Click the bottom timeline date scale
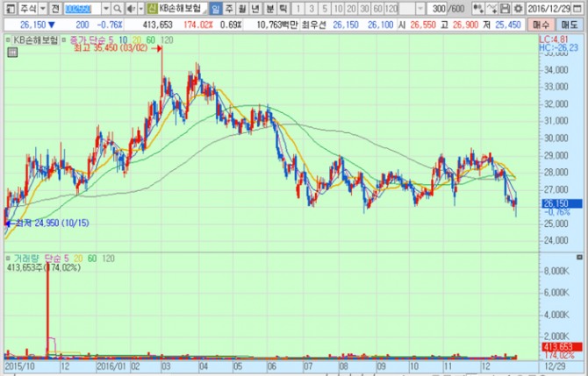 point(263,366)
